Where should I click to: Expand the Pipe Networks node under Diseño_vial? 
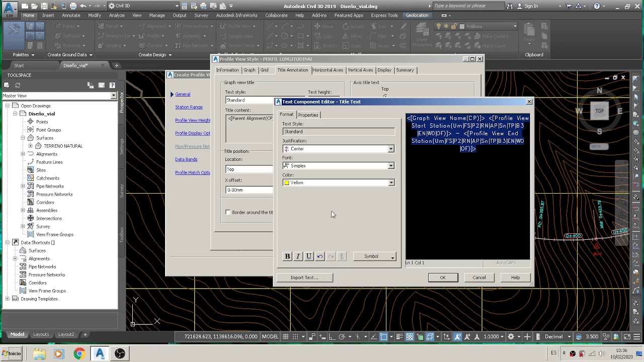click(23, 186)
